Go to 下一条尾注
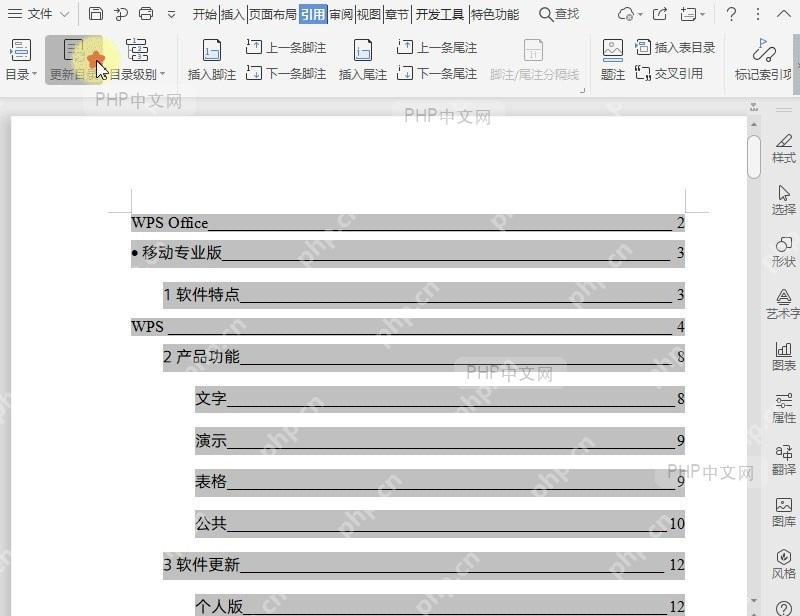Screen dimensions: 800x616 click(437, 73)
